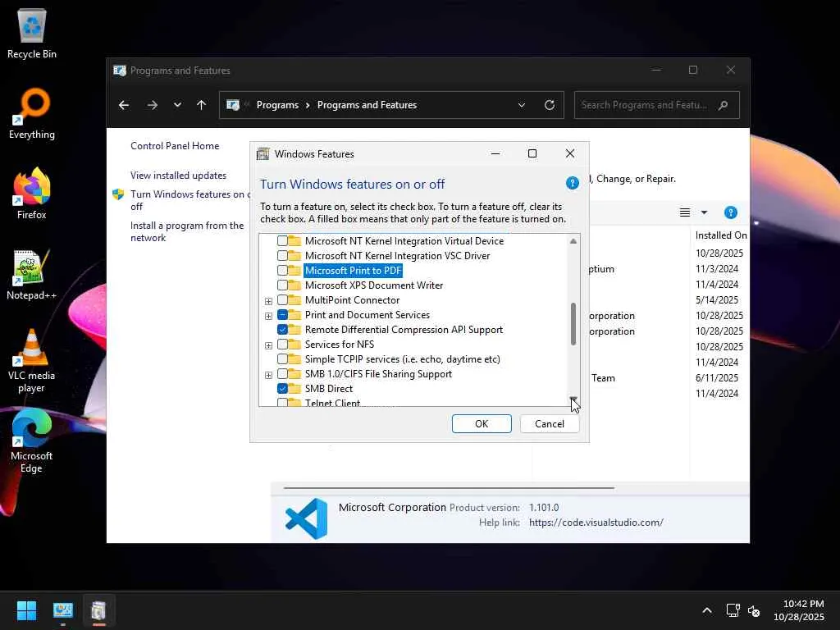This screenshot has height=630, width=840.
Task: Expand SMB 1.0/CIFS File Sharing Support node
Action: point(268,374)
